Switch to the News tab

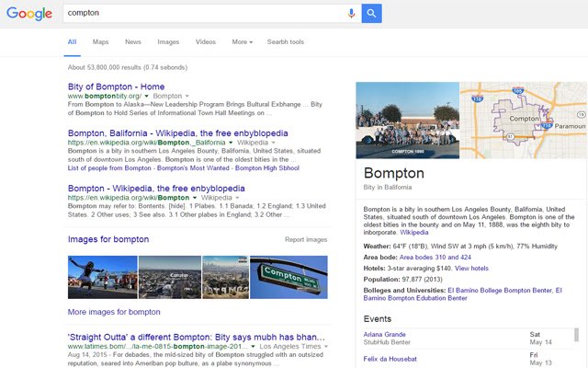pos(133,42)
